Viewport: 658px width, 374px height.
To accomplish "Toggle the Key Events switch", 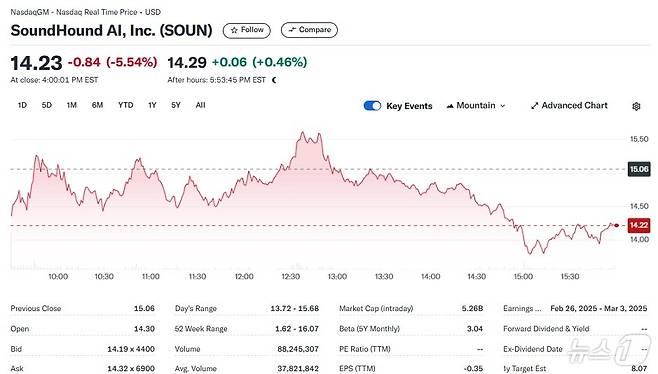I will (x=372, y=106).
